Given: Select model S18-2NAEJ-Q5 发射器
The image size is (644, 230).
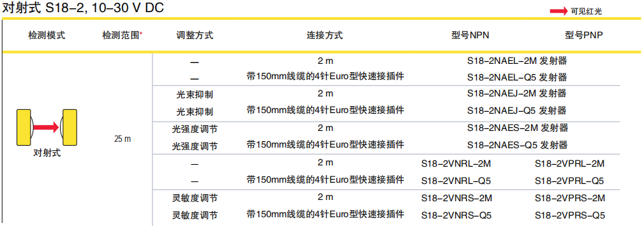Looking at the screenshot, I should coord(517,111).
